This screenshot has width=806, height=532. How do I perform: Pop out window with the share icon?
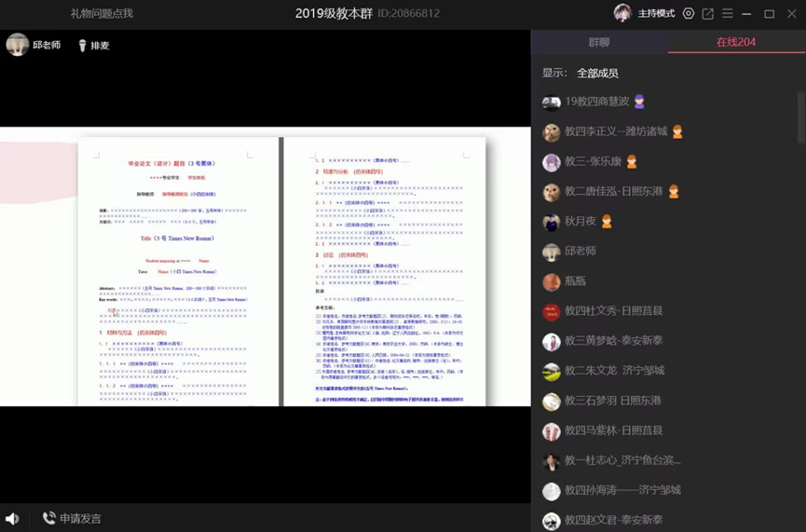coord(708,13)
